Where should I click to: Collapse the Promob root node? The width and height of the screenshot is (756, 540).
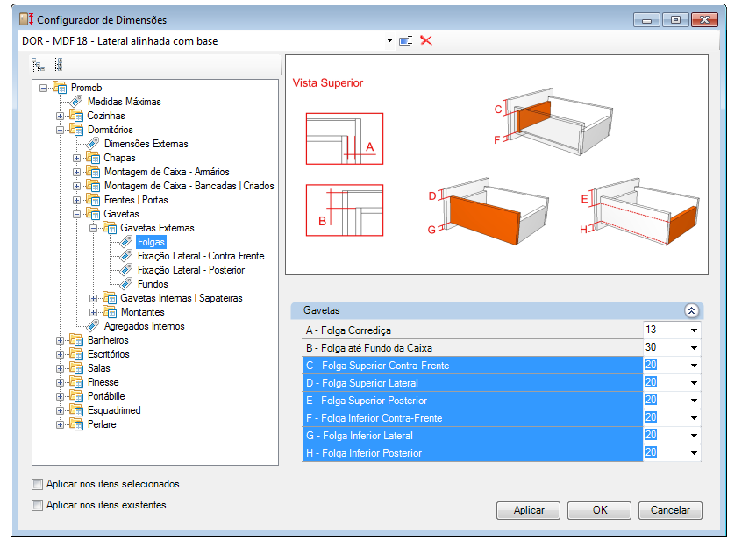click(x=43, y=88)
